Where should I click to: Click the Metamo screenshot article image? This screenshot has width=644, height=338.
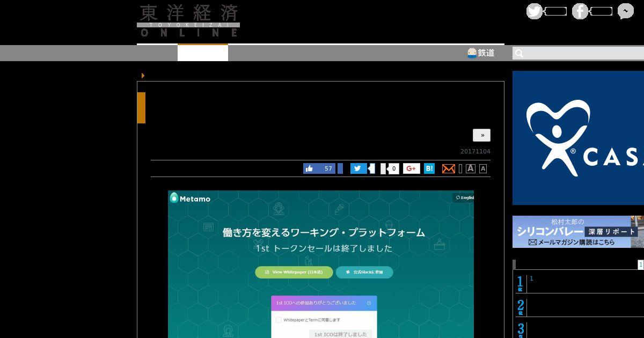coord(321,264)
